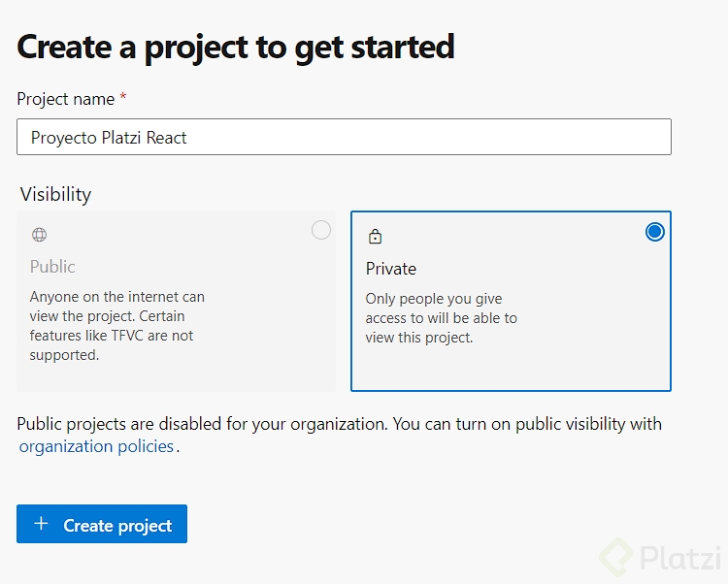This screenshot has height=584, width=728.
Task: Click the plus icon on Create project
Action: coord(41,524)
